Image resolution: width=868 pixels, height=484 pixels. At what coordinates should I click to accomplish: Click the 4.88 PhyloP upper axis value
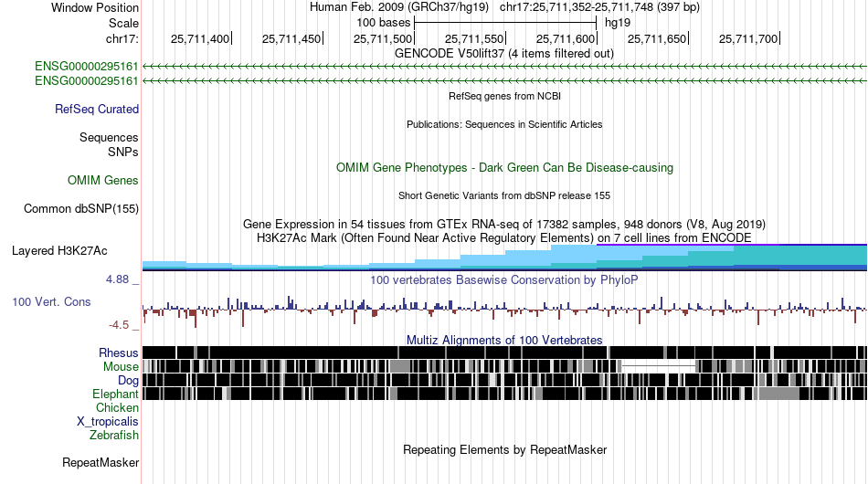[x=117, y=279]
